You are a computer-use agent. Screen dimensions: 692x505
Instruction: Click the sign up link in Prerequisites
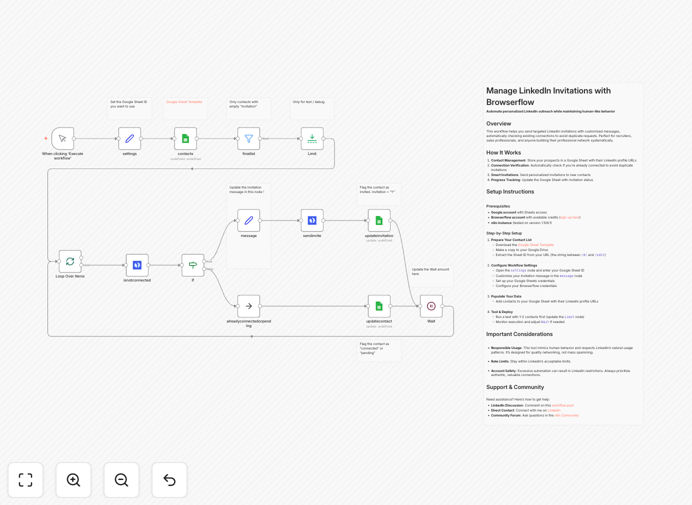[x=570, y=218]
